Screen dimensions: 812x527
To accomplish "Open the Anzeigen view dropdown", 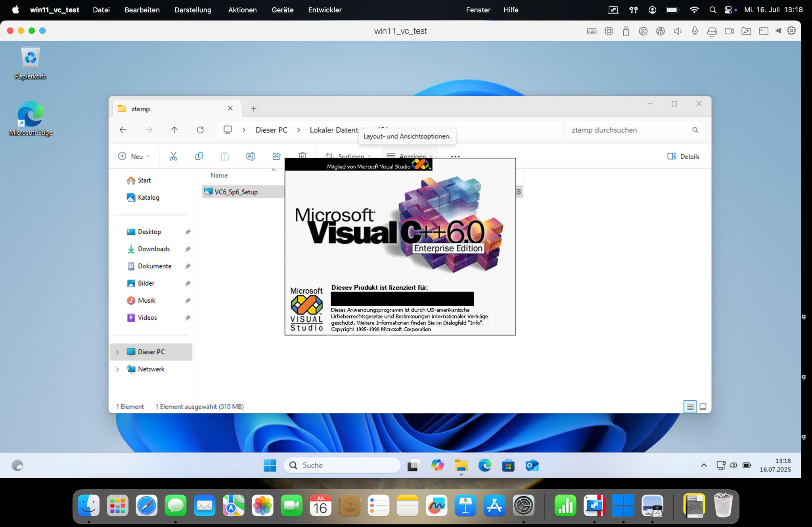I will pyautogui.click(x=410, y=156).
